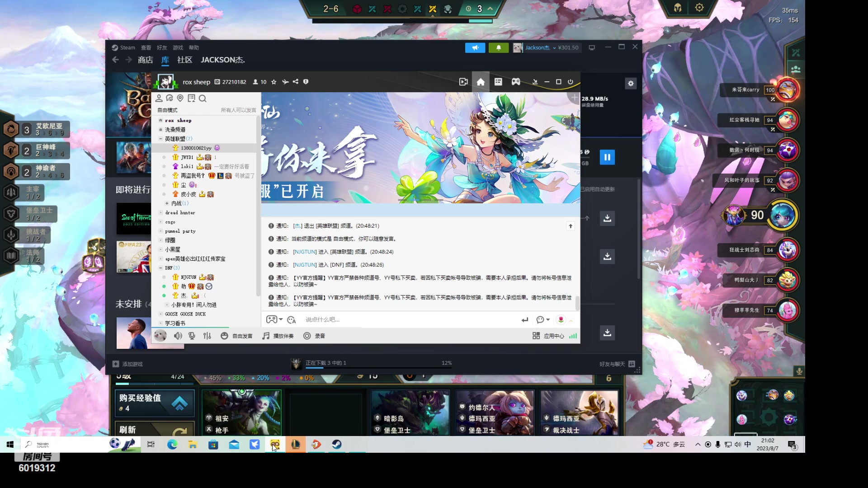Screen dimensions: 868x488
Task: Click the flower gift icon in chat bar
Action: click(561, 319)
